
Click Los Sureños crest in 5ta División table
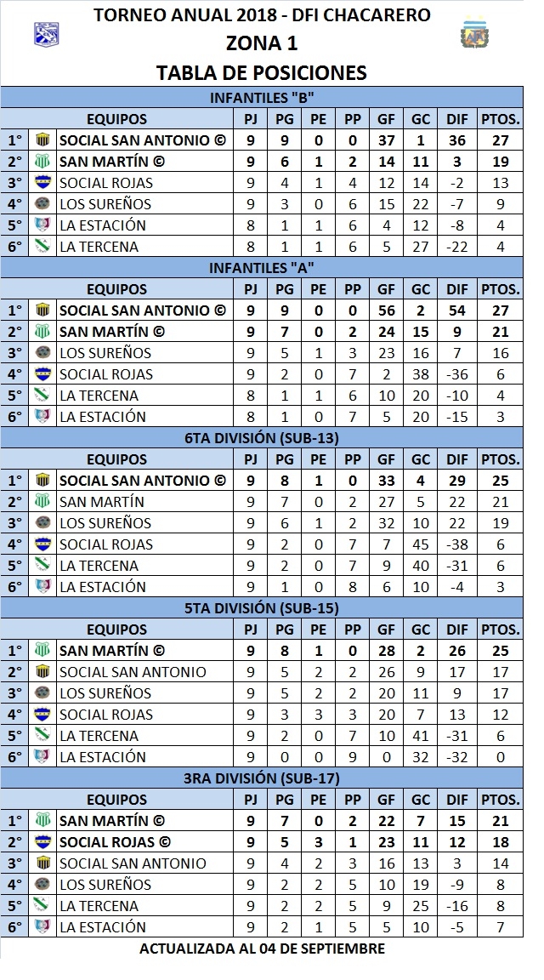point(42,693)
